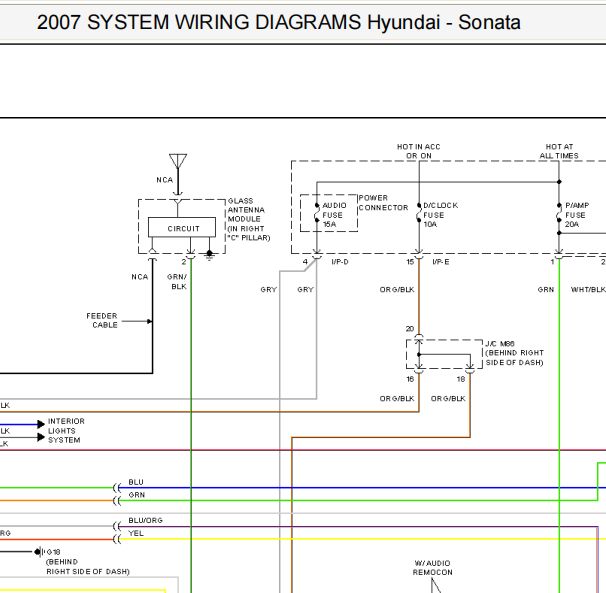Screen dimensions: 606x593
Task: Click the 'YEL' wire label
Action: (x=136, y=533)
